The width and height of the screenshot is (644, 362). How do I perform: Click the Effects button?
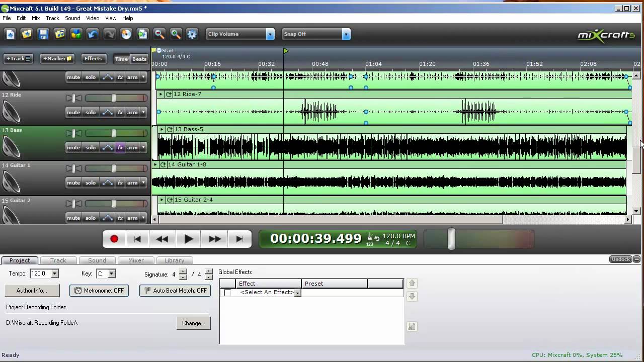(93, 59)
